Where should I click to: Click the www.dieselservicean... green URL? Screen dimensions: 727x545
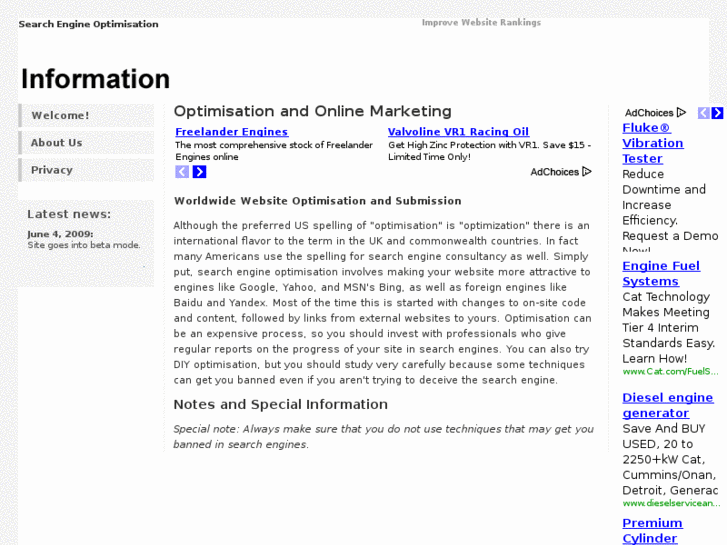point(670,503)
